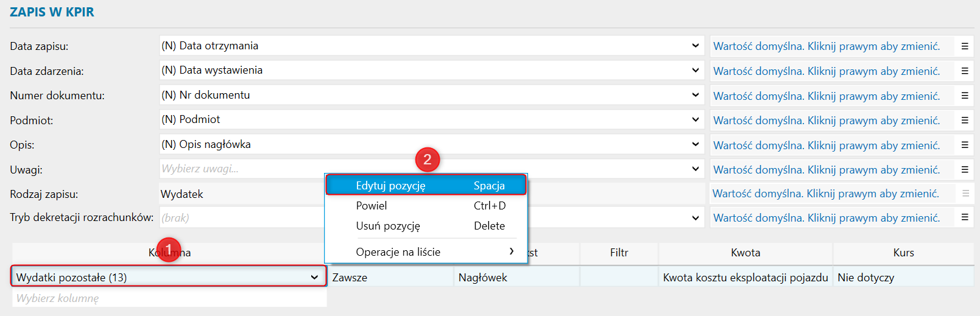Click the hamburger icon in Rodzaj zapisu row
This screenshot has height=316, width=980.
tap(965, 194)
